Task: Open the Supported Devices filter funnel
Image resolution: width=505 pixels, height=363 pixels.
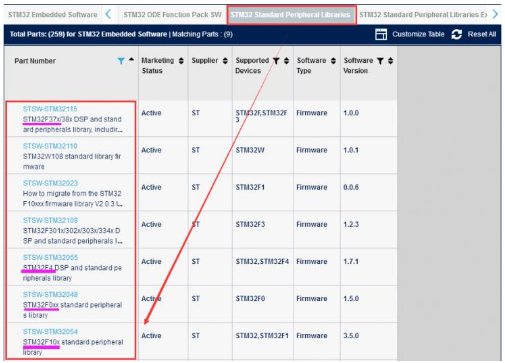Action: click(276, 61)
